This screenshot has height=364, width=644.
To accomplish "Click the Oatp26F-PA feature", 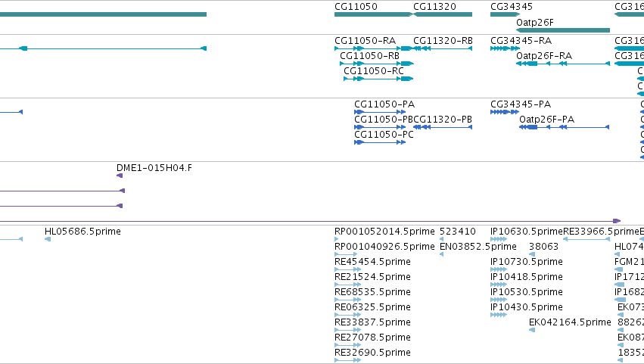I will (x=565, y=127).
